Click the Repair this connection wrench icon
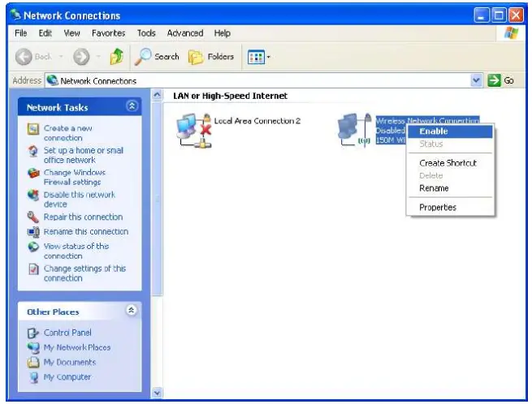The height and width of the screenshot is (404, 532). 33,217
